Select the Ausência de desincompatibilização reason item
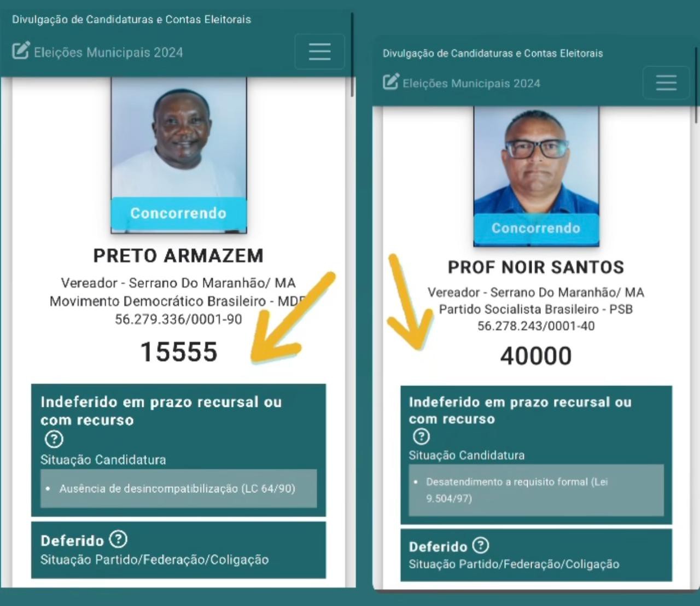 [x=178, y=488]
